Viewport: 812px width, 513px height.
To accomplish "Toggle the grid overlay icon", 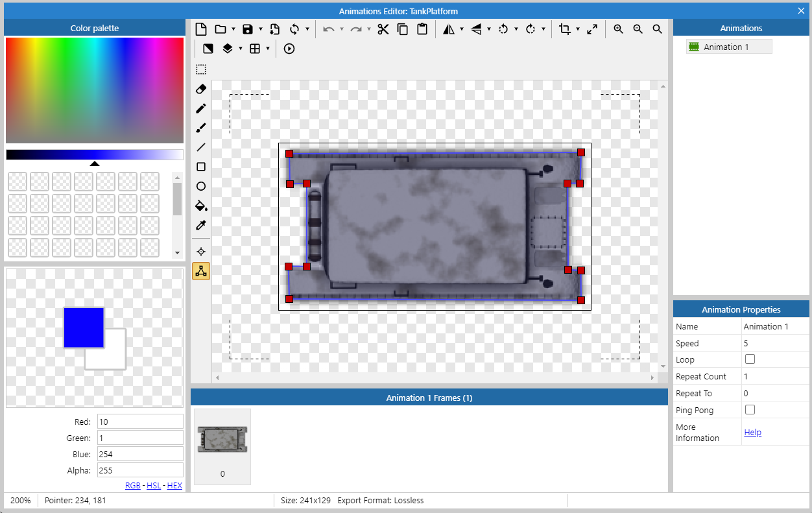I will click(x=256, y=48).
